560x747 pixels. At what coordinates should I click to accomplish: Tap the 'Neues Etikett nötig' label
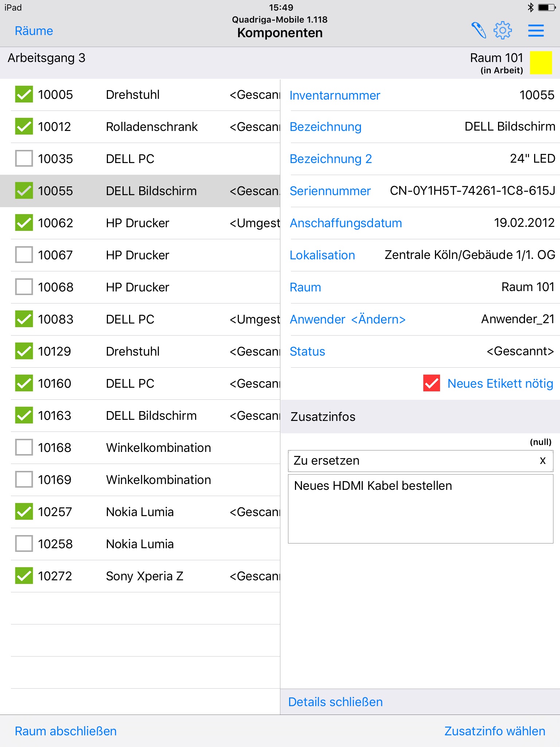pyautogui.click(x=500, y=383)
